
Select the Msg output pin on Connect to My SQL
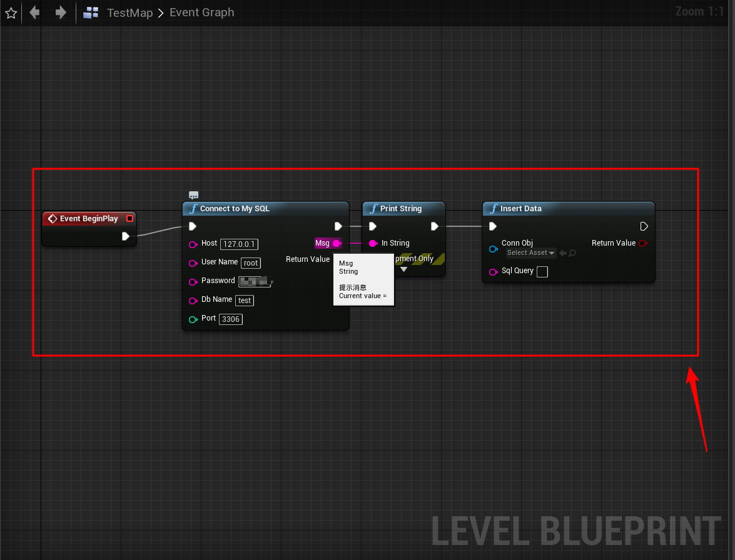tap(336, 243)
